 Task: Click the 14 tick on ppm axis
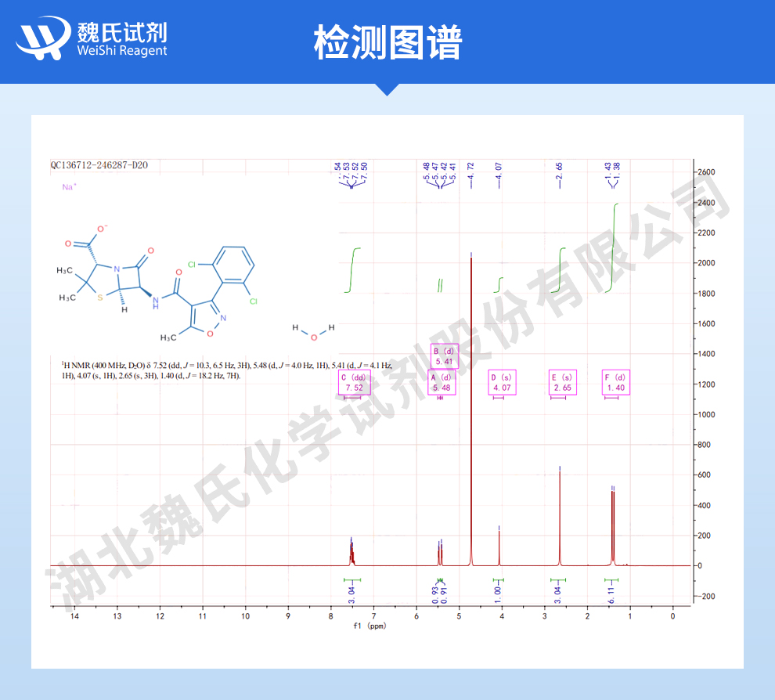(x=74, y=616)
